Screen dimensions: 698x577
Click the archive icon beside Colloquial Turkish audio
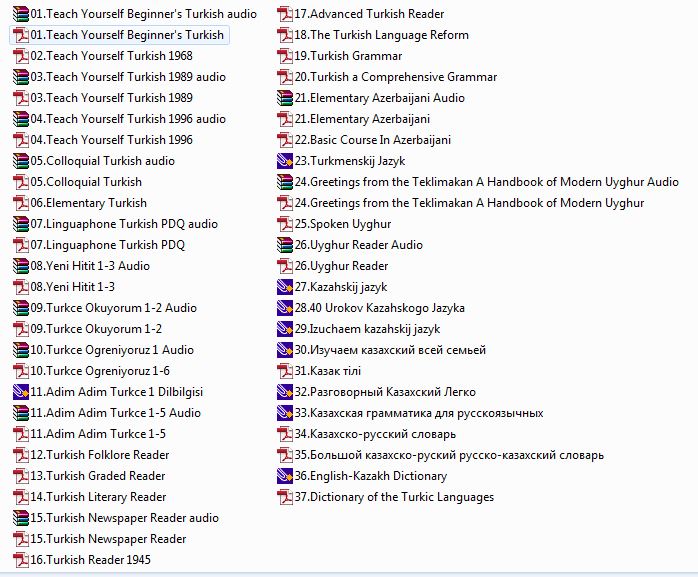[20, 161]
